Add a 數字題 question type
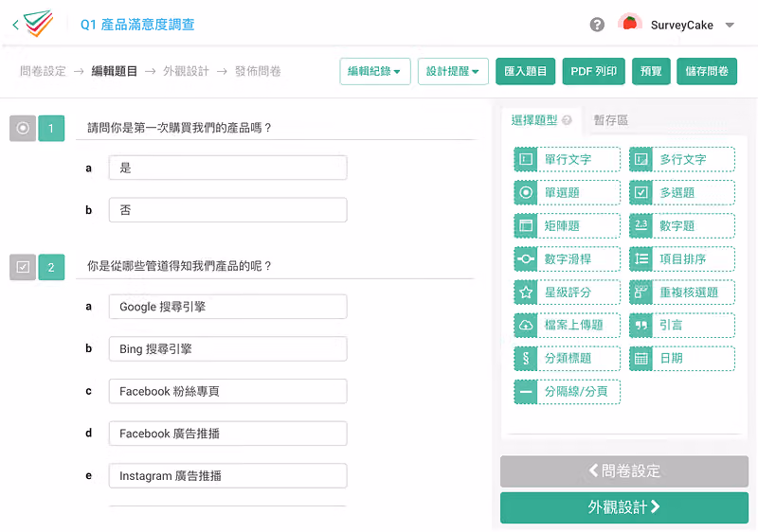The width and height of the screenshot is (758, 532). (682, 225)
